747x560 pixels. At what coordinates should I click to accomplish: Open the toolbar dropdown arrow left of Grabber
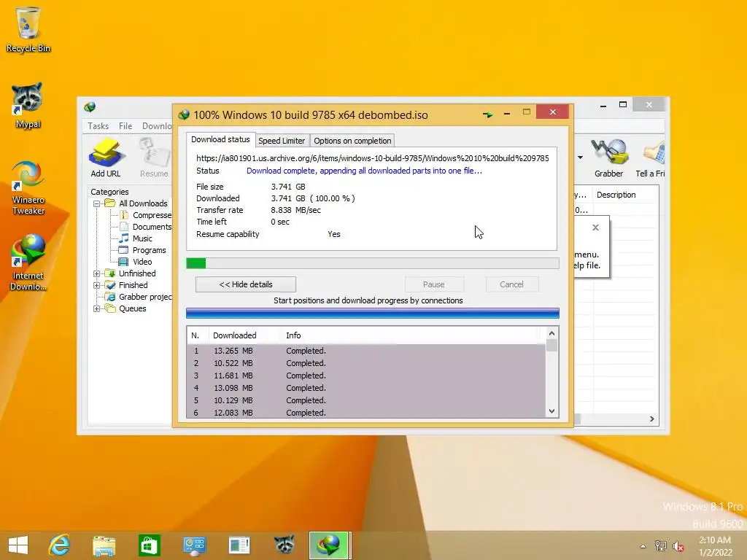(x=580, y=157)
